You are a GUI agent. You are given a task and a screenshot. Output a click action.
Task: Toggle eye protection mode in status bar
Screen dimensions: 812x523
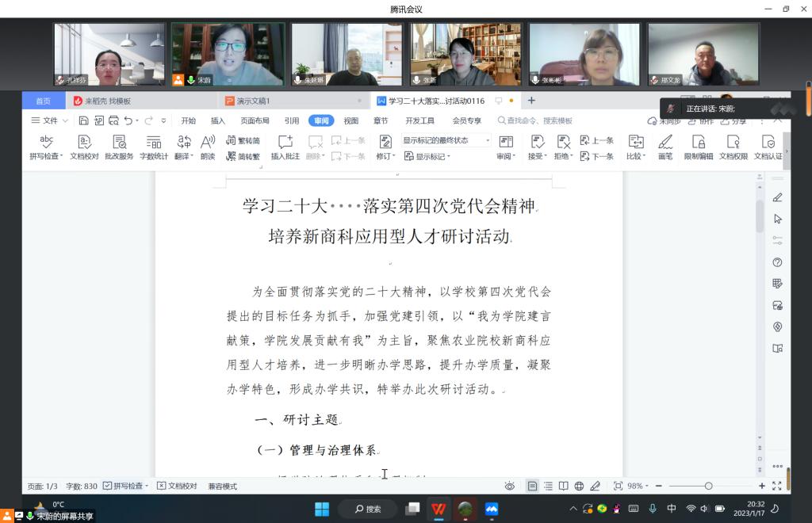click(509, 486)
